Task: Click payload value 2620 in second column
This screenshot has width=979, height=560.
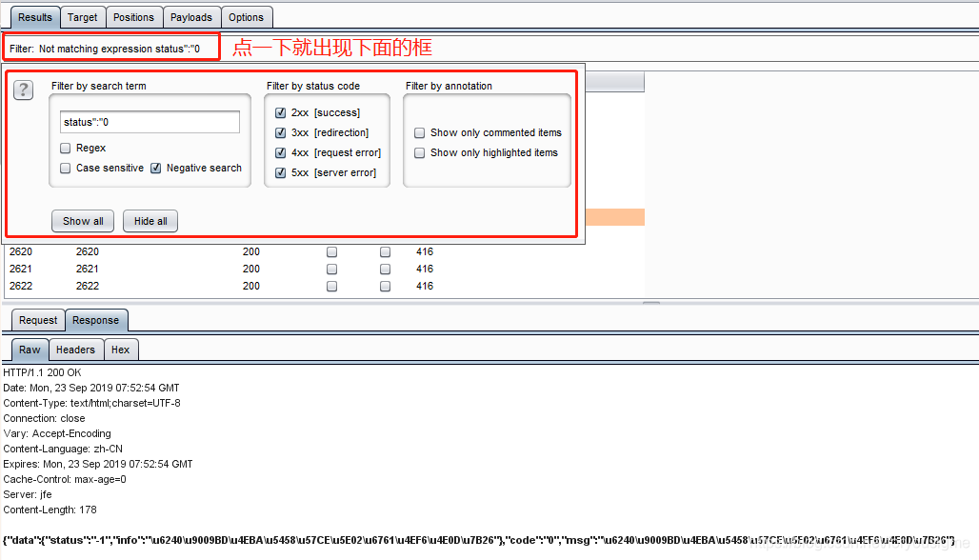Action: 88,251
